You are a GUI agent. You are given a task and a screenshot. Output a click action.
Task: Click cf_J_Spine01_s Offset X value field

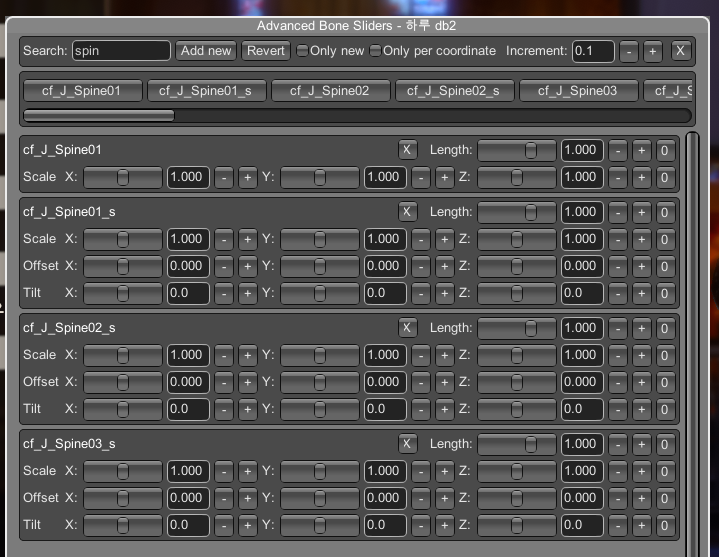coord(188,266)
